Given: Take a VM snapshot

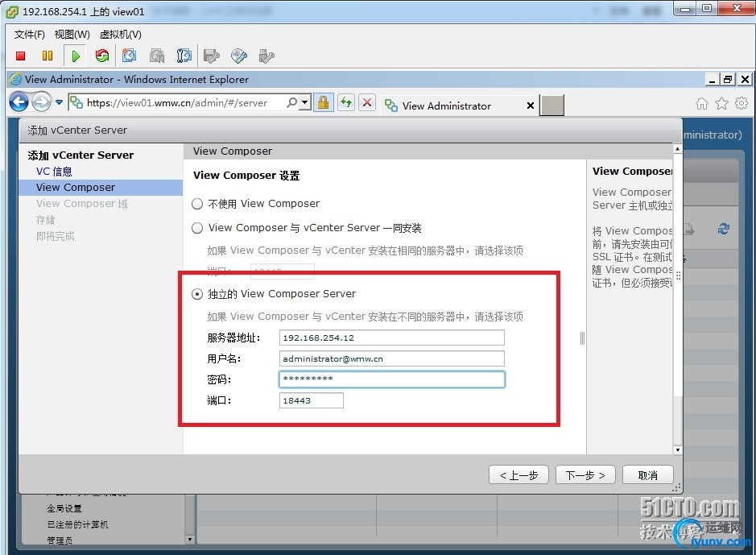Looking at the screenshot, I should coord(129,56).
